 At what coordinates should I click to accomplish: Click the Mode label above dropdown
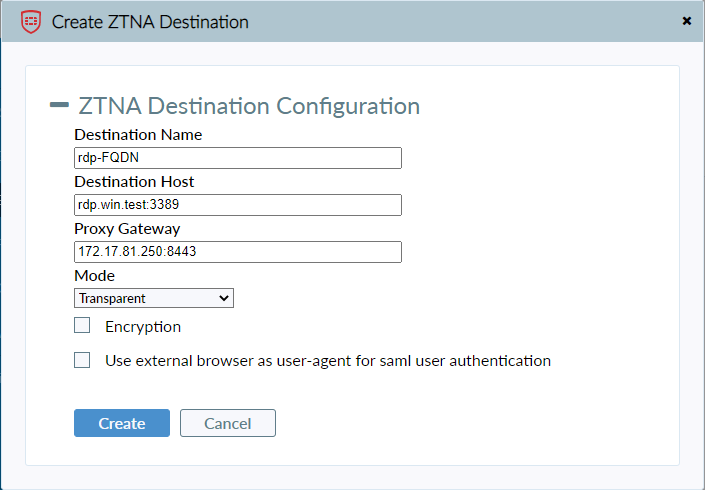tap(94, 275)
